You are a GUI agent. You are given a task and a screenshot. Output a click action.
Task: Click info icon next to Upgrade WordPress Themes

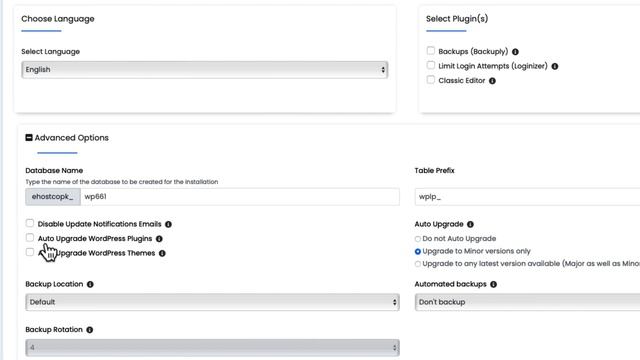point(162,253)
